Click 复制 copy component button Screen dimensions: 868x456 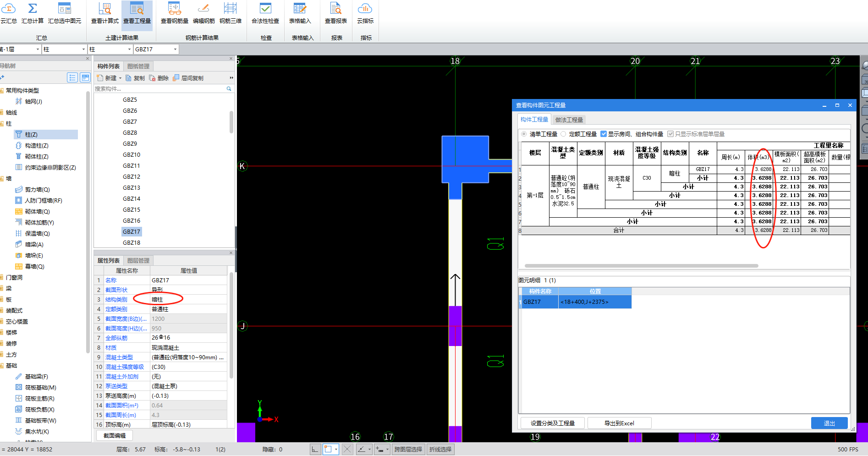point(135,78)
